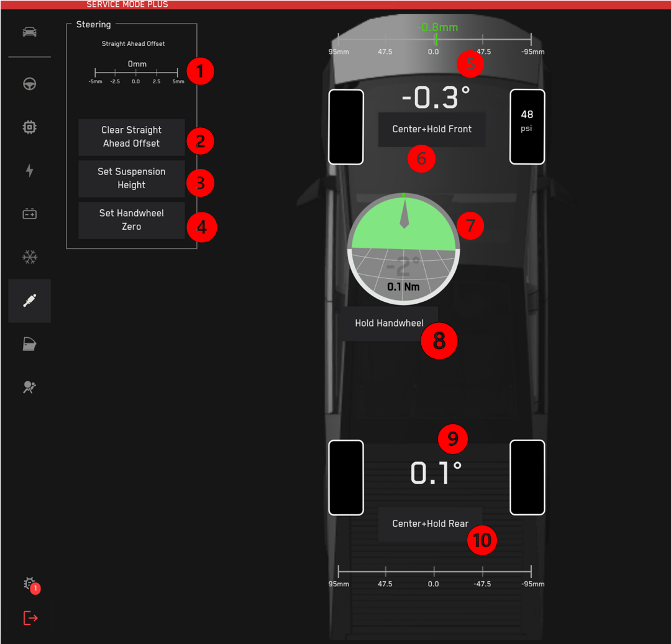Image resolution: width=671 pixels, height=644 pixels.
Task: Select the steering wheel sidebar icon
Action: pos(29,84)
